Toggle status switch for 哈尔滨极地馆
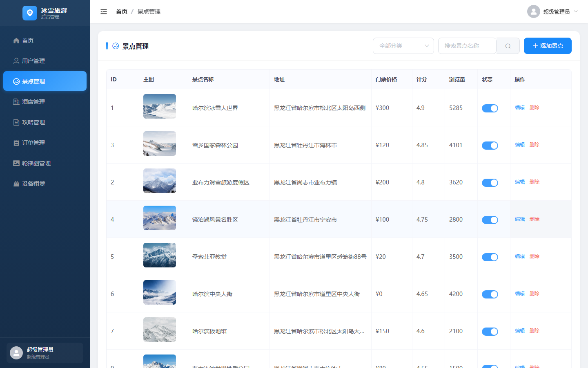This screenshot has width=588, height=368. pyautogui.click(x=490, y=332)
